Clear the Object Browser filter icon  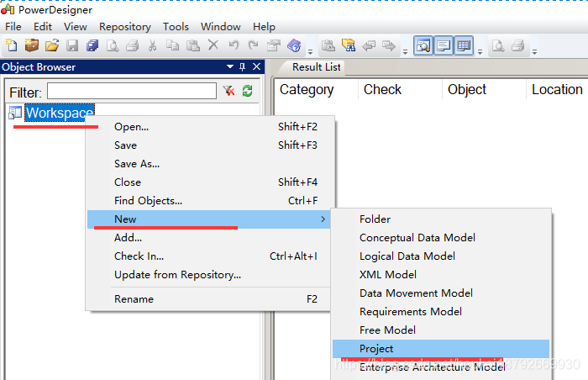click(228, 91)
